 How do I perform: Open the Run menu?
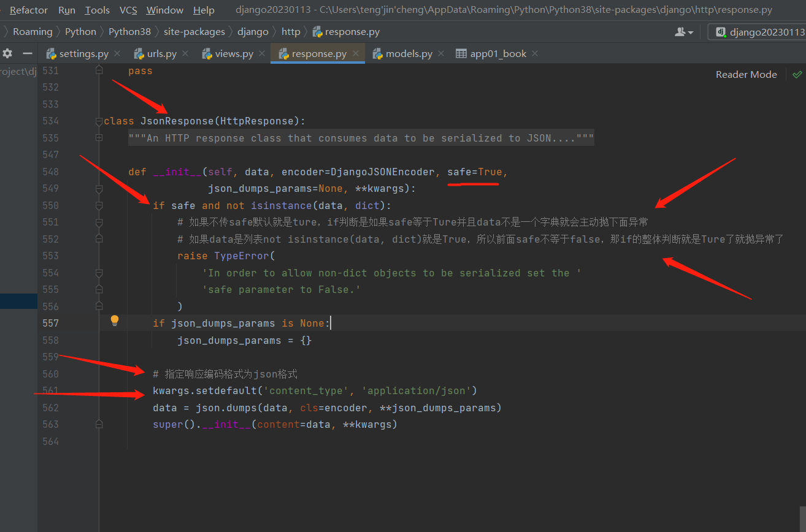click(x=67, y=10)
